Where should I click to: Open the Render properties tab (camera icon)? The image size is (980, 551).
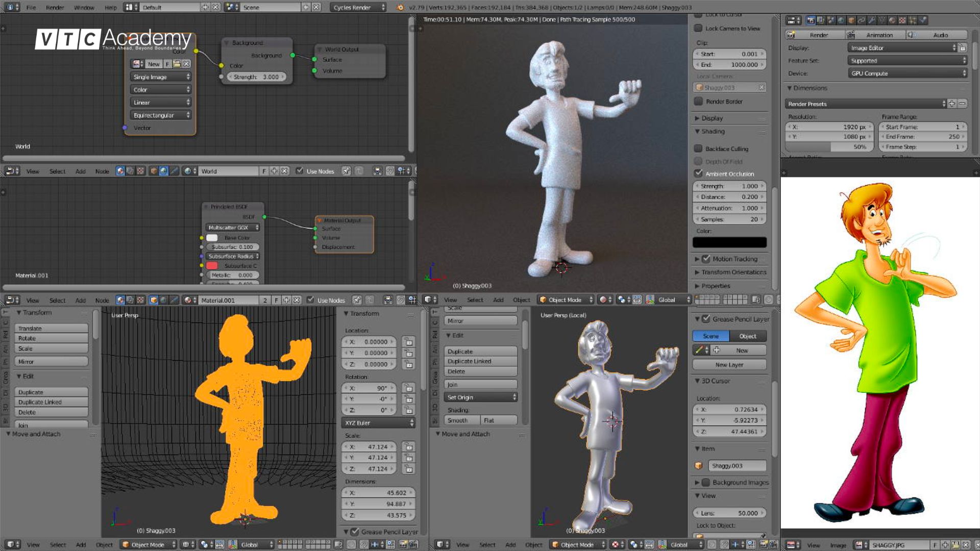tap(811, 20)
